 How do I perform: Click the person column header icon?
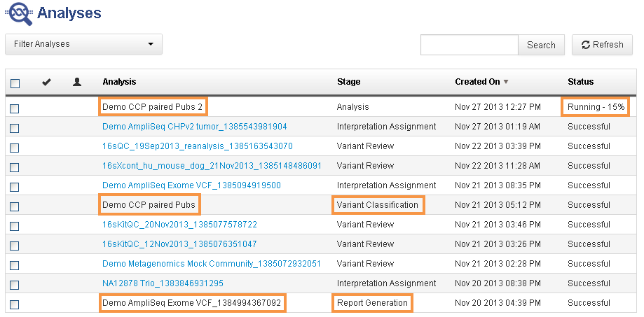(x=77, y=82)
